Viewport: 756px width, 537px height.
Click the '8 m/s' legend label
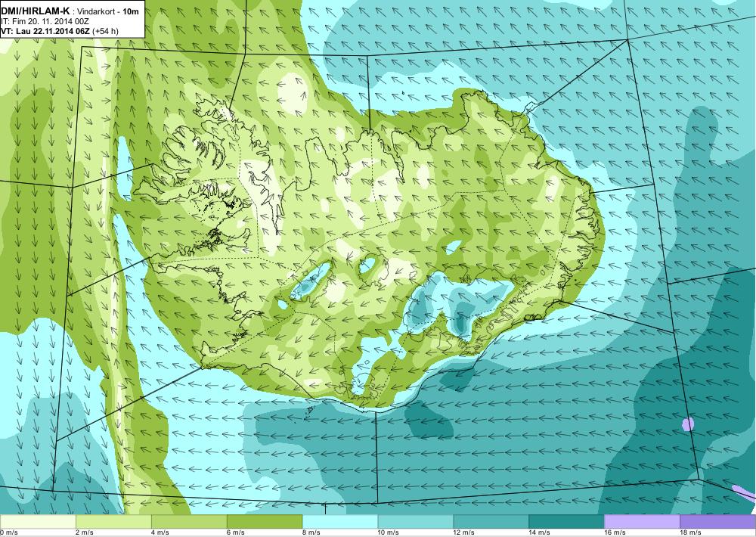coord(311,532)
